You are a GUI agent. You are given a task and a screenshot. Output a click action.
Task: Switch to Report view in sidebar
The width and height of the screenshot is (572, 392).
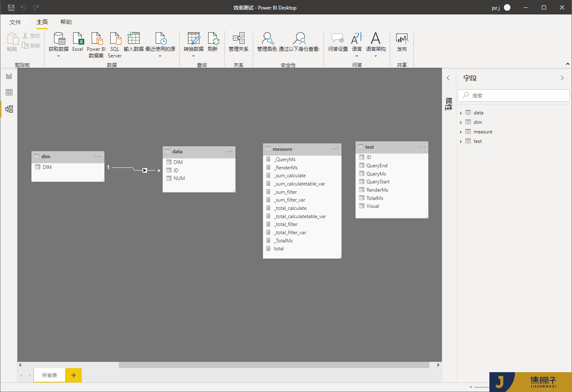(9, 76)
